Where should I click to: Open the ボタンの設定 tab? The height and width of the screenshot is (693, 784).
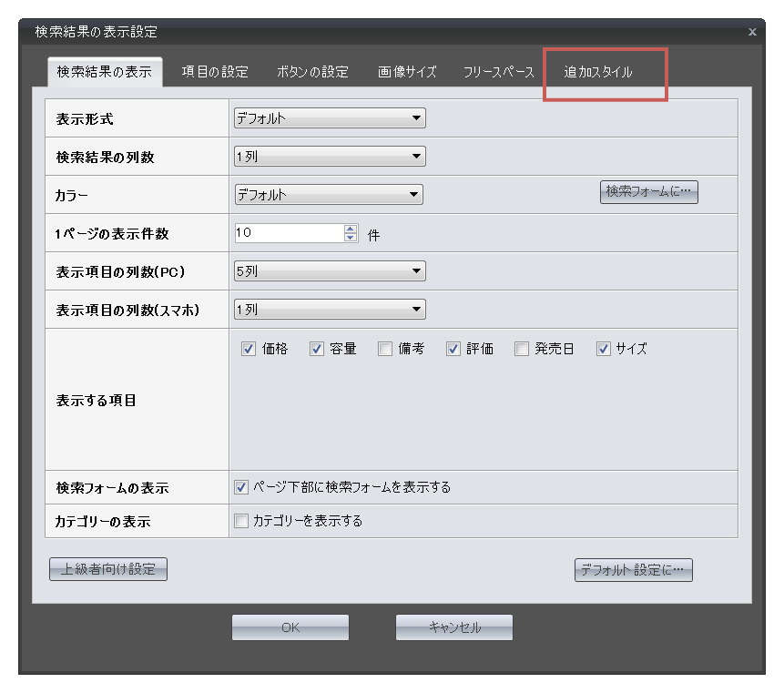pyautogui.click(x=311, y=72)
